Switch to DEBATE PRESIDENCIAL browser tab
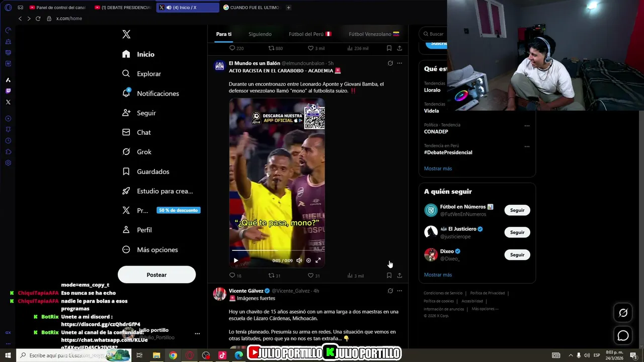Image resolution: width=644 pixels, height=362 pixels. click(x=123, y=8)
